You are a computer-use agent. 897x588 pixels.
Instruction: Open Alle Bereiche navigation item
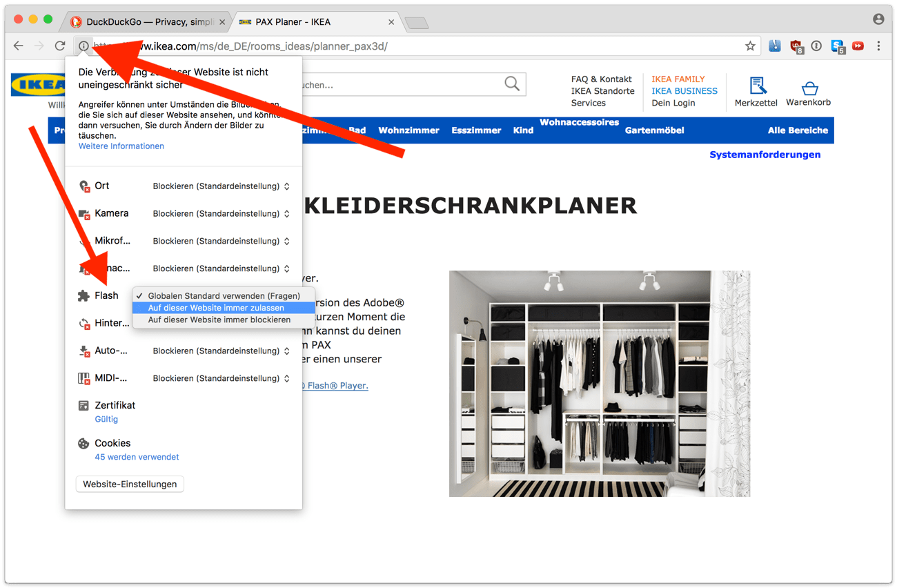(798, 130)
